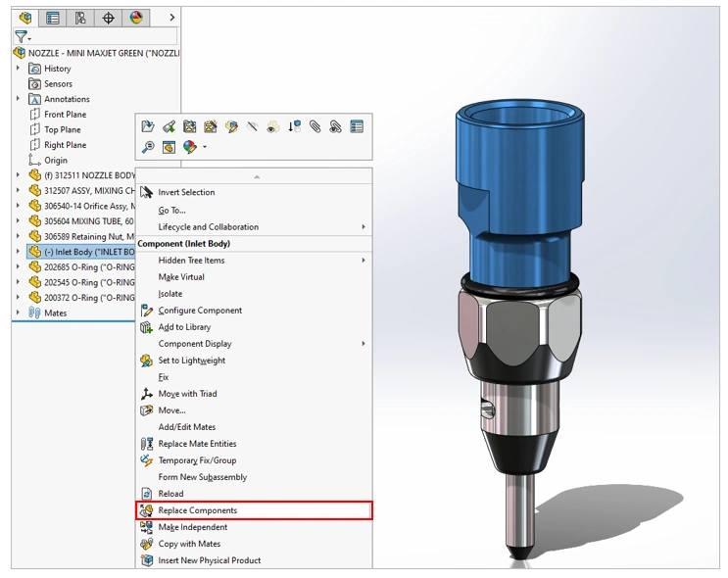Select Origin in feature tree
This screenshot has width=728, height=578.
point(48,160)
